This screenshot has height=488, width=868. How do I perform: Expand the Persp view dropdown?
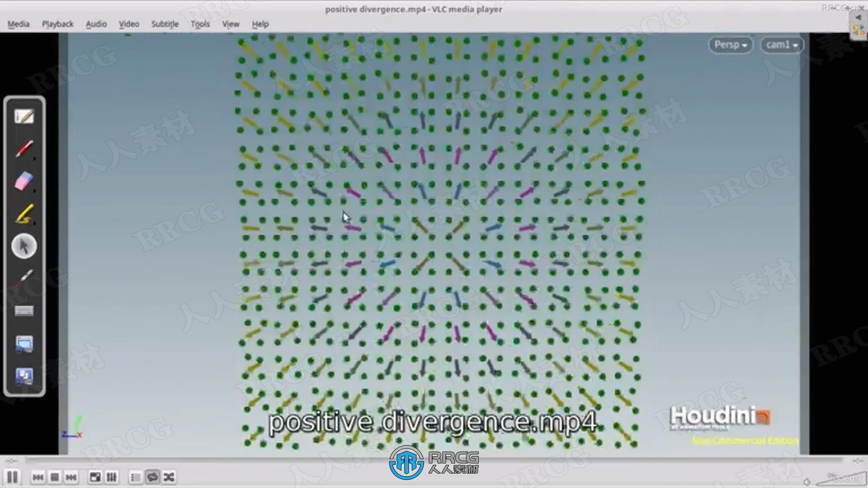731,45
